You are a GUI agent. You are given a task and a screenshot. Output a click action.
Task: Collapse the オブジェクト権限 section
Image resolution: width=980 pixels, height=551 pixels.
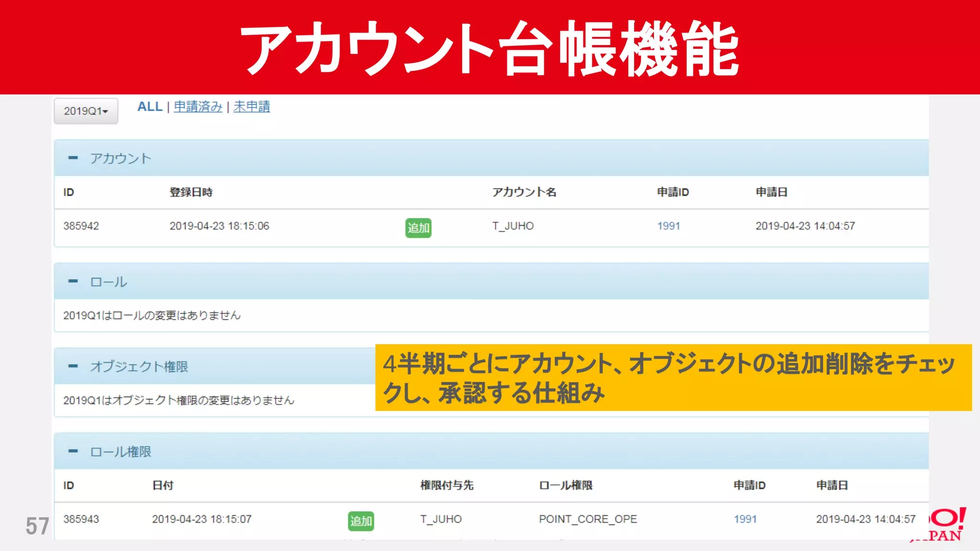pyautogui.click(x=73, y=366)
